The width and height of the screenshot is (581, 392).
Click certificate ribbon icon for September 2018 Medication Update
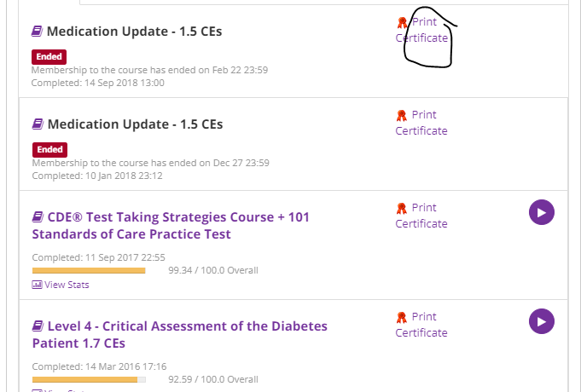tap(402, 23)
